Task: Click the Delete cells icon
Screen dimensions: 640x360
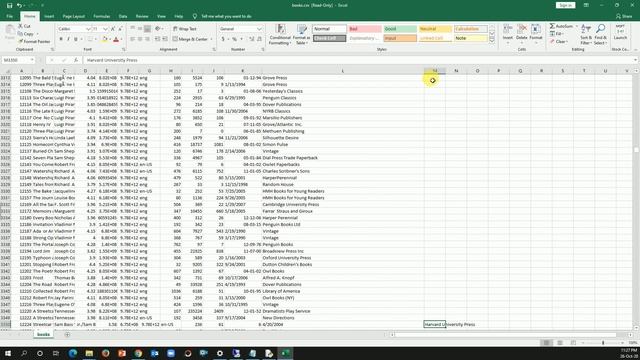Action: coord(522,33)
